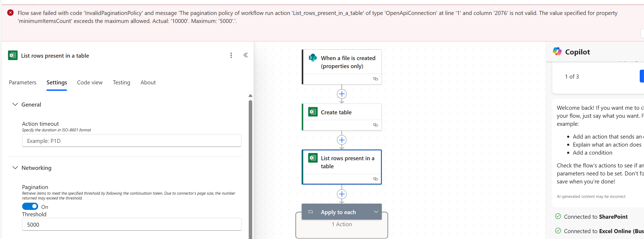
Task: Click connection link icon on List rows card
Action: [376, 179]
